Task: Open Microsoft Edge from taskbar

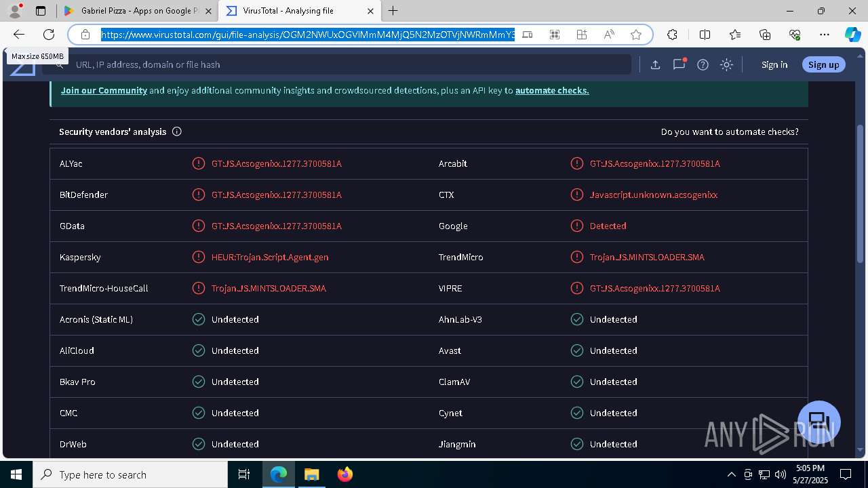Action: [279, 474]
